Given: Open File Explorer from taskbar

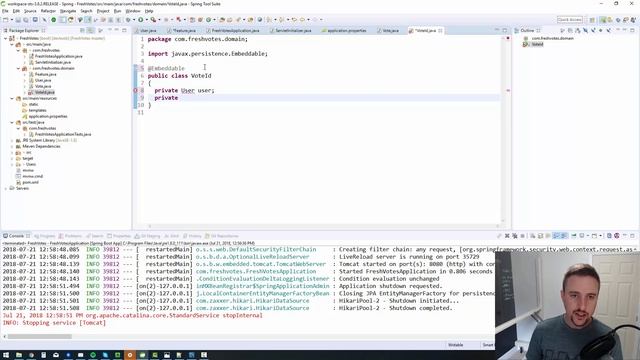Looking at the screenshot, I should pos(19,355).
